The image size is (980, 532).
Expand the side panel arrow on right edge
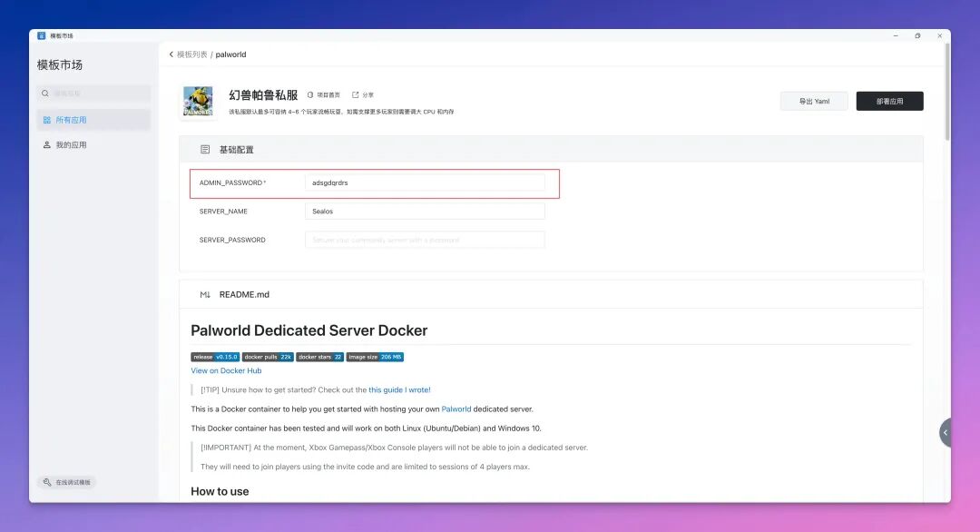945,433
